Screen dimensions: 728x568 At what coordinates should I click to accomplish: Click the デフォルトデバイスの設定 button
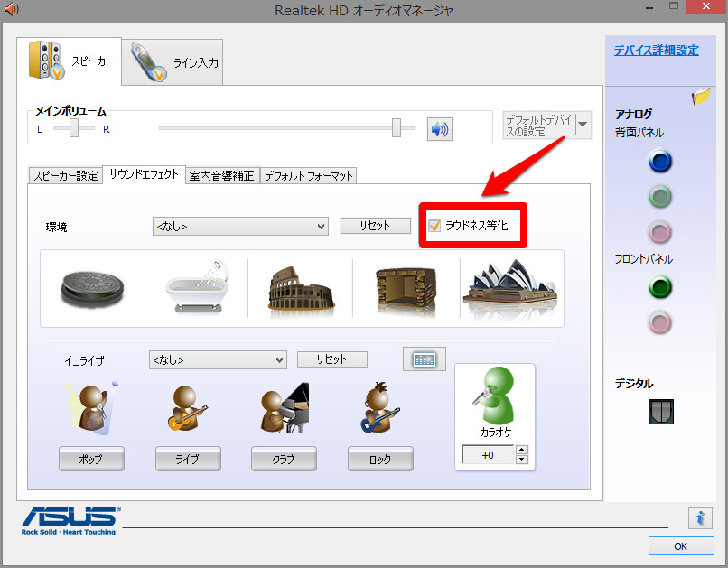(x=539, y=126)
